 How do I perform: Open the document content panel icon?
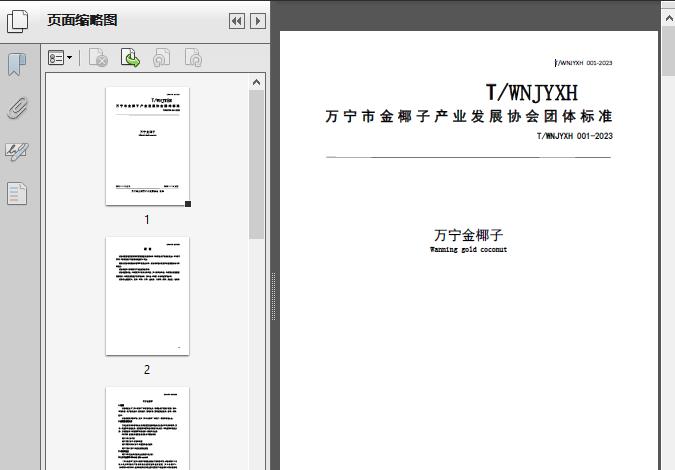point(17,193)
